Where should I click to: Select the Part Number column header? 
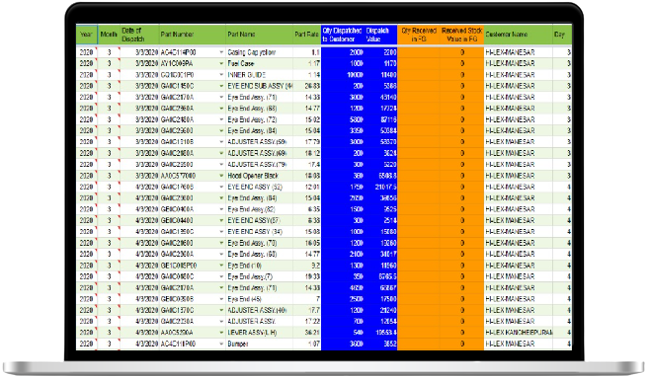click(x=192, y=34)
